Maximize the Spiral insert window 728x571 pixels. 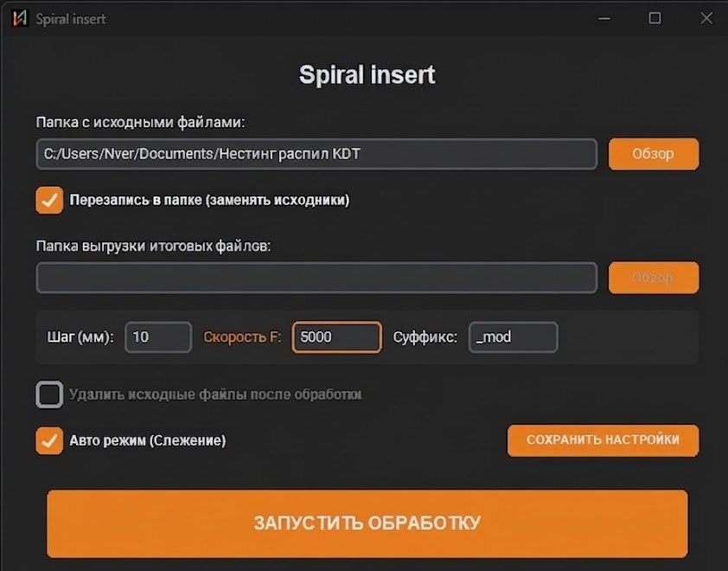tap(655, 18)
